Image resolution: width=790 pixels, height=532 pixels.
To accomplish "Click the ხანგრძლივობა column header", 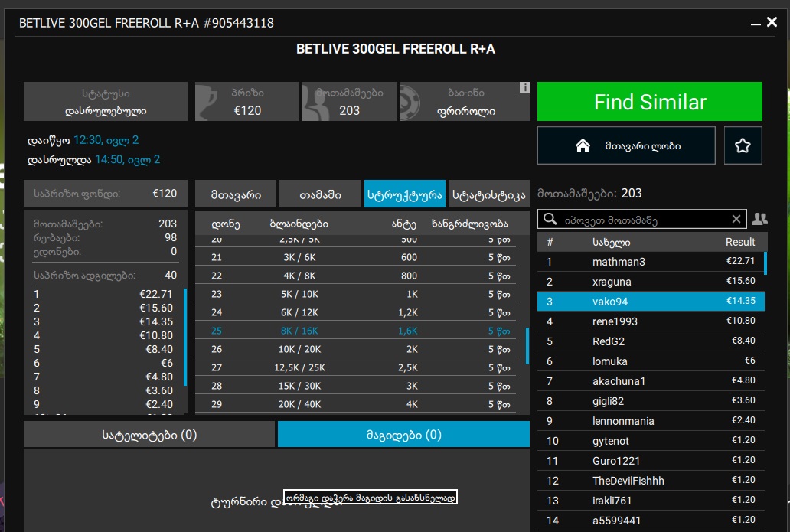I will (469, 224).
